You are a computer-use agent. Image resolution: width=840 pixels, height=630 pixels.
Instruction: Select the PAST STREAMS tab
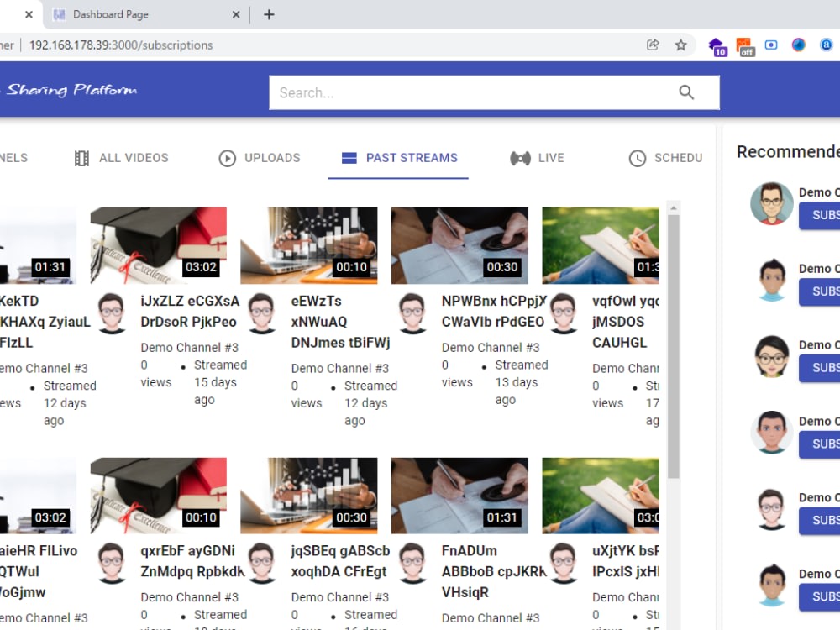coord(398,158)
